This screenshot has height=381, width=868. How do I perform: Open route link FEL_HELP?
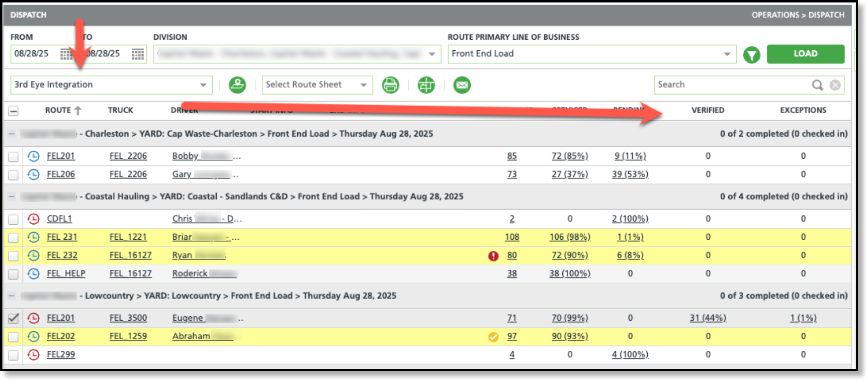[x=66, y=274]
